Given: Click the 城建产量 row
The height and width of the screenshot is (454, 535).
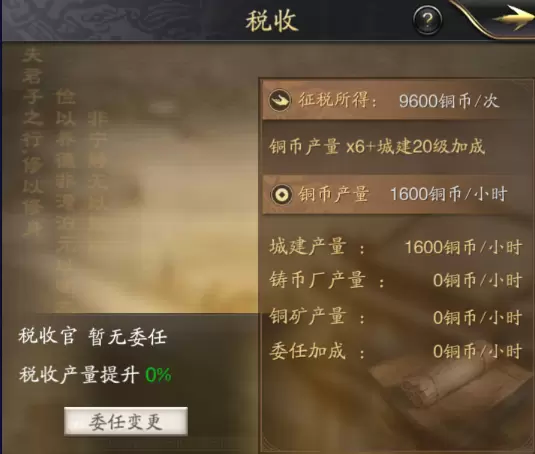Looking at the screenshot, I should [396, 247].
